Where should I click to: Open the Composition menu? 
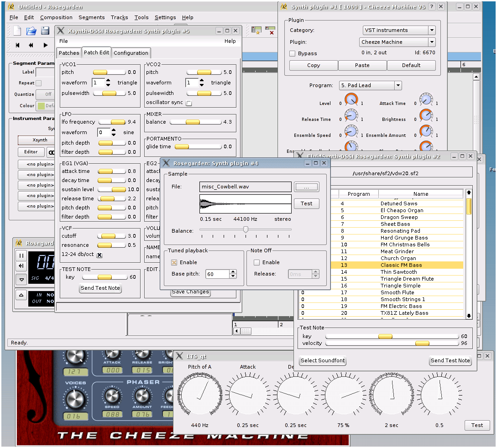coord(56,17)
